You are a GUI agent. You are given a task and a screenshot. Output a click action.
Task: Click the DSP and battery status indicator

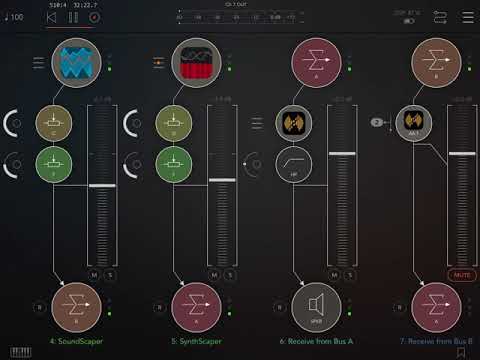pos(408,17)
